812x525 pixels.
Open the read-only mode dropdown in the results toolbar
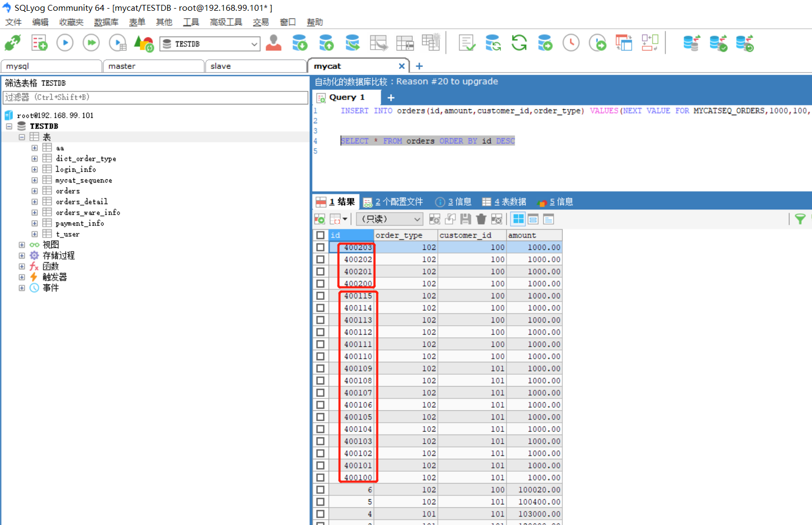tap(390, 219)
